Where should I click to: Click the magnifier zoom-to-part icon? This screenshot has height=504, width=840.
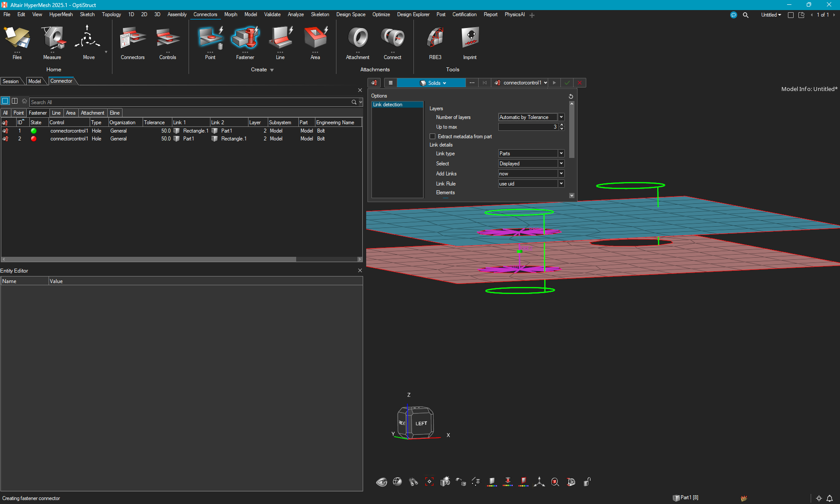click(x=555, y=482)
